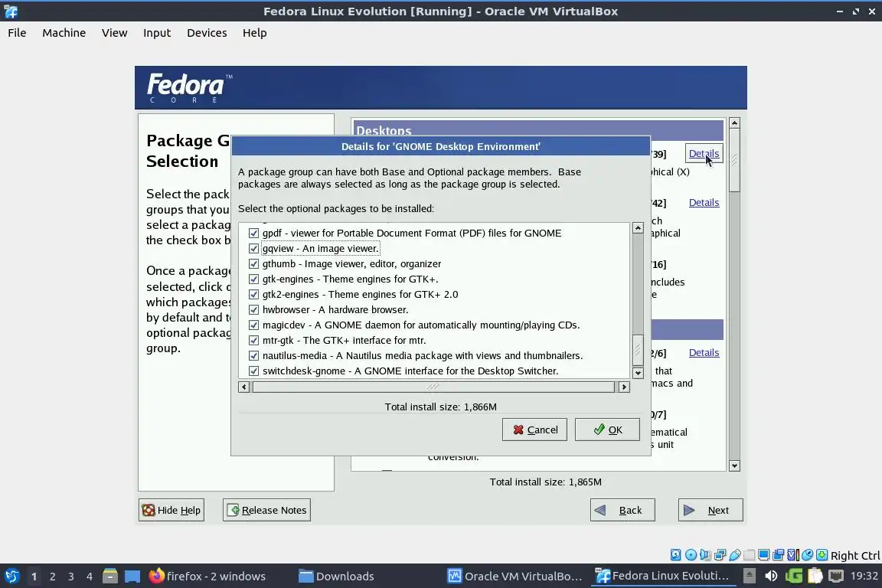Uncheck the gtk-engines theme package
Image resolution: width=882 pixels, height=588 pixels.
(253, 279)
